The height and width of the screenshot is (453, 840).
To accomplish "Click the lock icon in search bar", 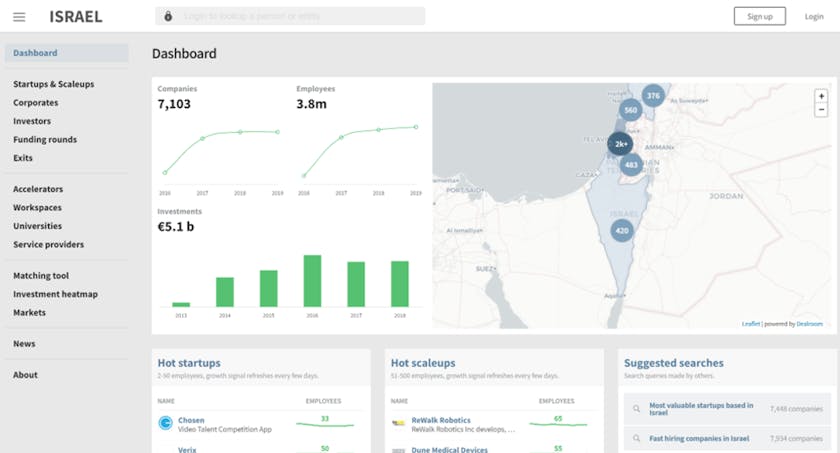I will [167, 16].
